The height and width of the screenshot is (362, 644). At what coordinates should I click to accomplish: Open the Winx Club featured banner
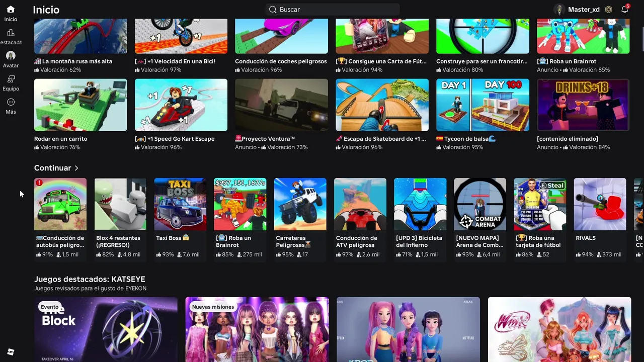[x=559, y=329]
